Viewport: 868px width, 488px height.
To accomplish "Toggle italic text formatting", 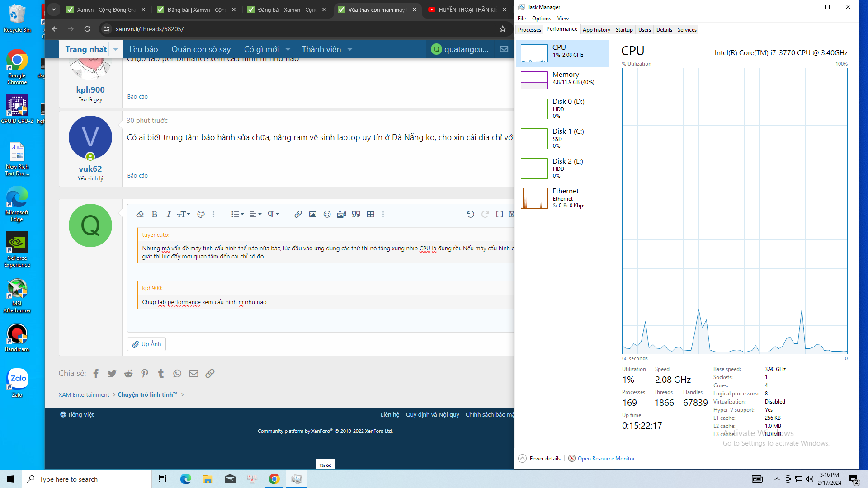I will coord(168,214).
